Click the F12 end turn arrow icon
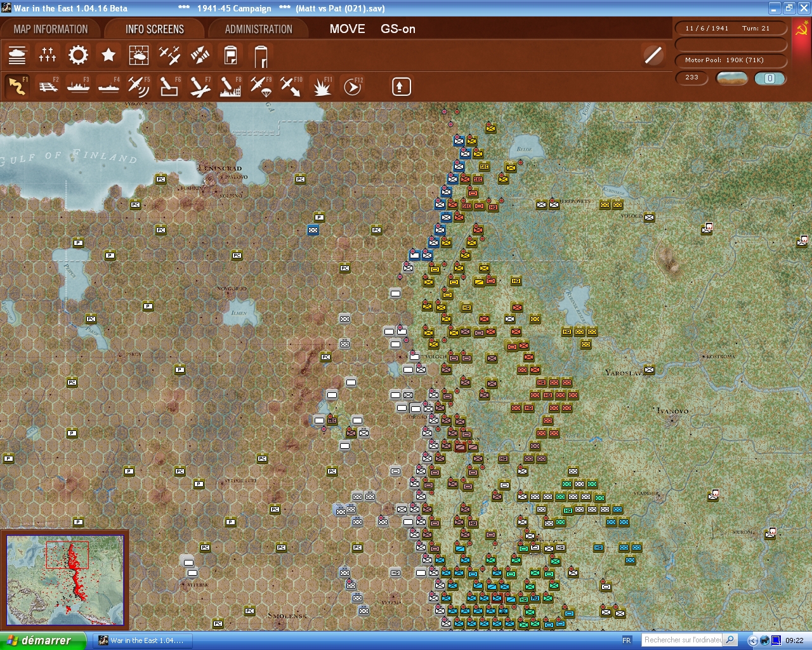 pos(352,86)
